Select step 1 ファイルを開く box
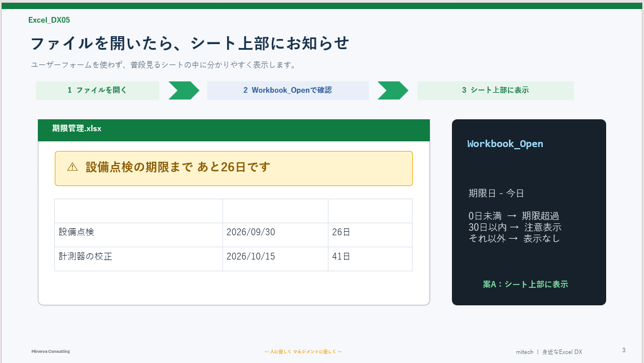Viewport: 644px width, 363px height. pyautogui.click(x=98, y=90)
